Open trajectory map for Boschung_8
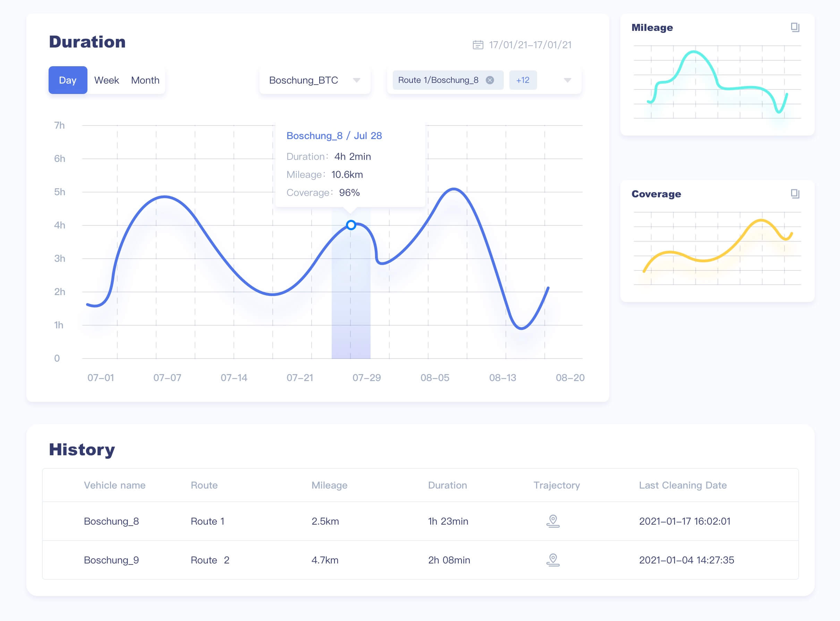 tap(553, 521)
